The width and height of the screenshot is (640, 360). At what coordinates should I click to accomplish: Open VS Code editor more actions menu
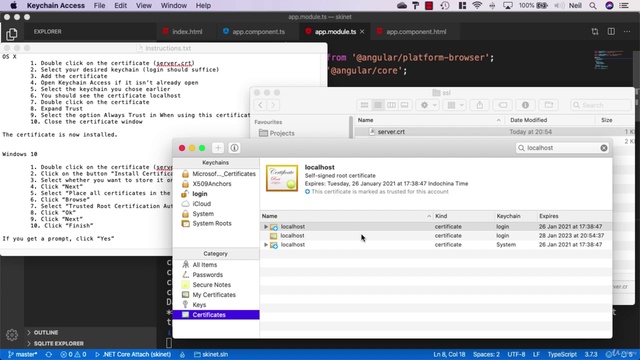[x=627, y=31]
